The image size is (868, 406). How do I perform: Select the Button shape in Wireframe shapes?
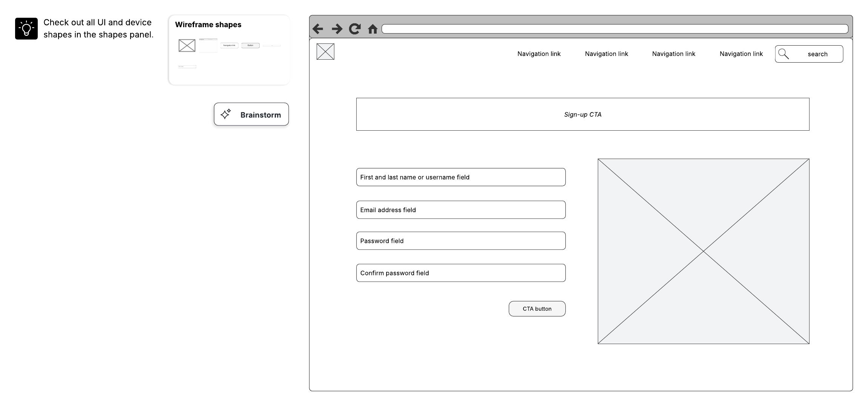coord(250,45)
